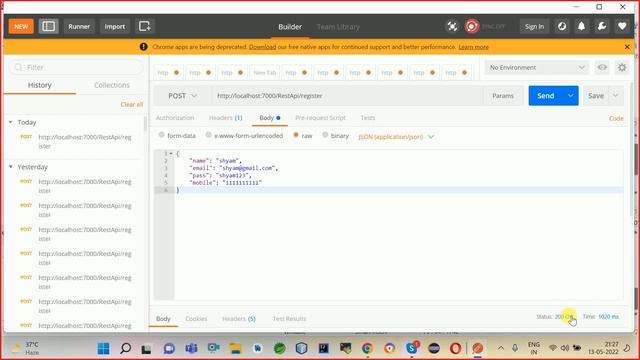Click the search icon in Filter box
640x360 pixels.
coord(18,67)
